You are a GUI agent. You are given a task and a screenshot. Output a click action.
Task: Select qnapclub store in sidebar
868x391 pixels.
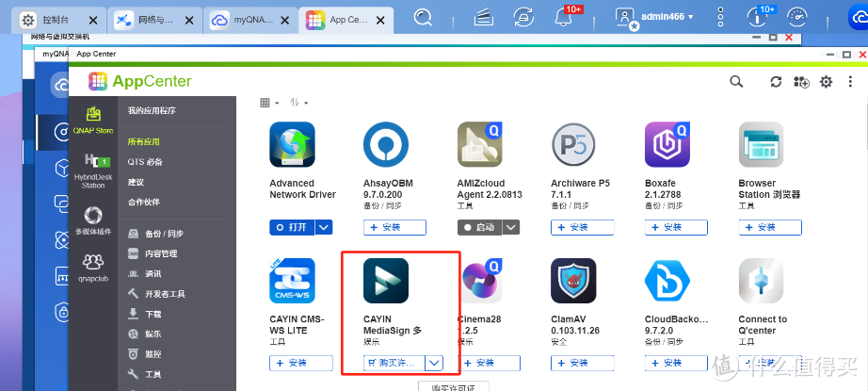[x=93, y=267]
